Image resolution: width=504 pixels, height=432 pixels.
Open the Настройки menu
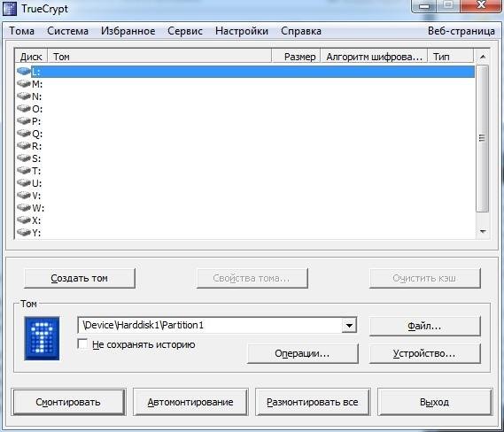(242, 31)
